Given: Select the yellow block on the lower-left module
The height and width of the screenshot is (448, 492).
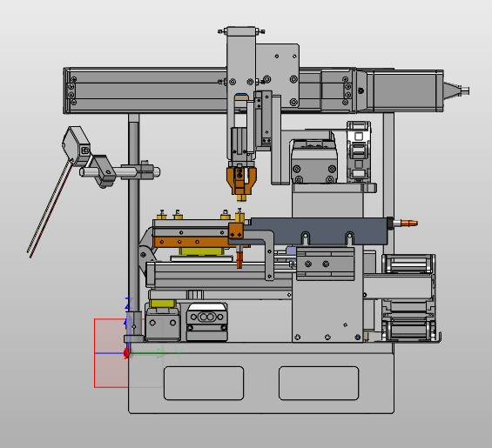Looking at the screenshot, I should coord(163,303).
